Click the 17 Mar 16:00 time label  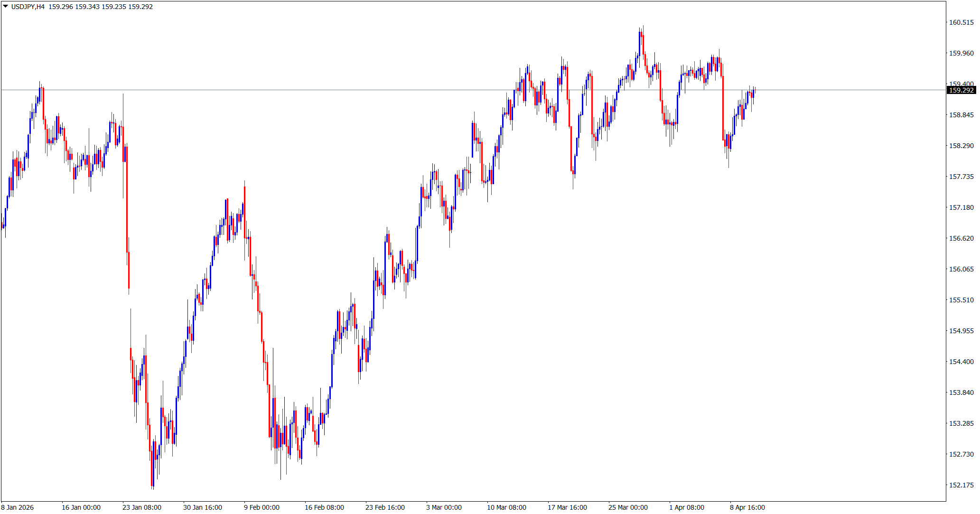pyautogui.click(x=567, y=507)
